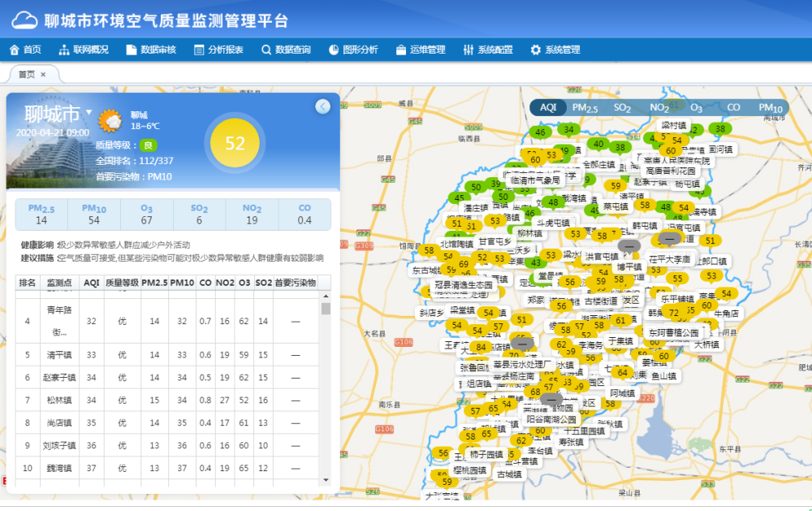Image resolution: width=812 pixels, height=511 pixels.
Task: Click 监测点 column header
Action: pos(59,283)
